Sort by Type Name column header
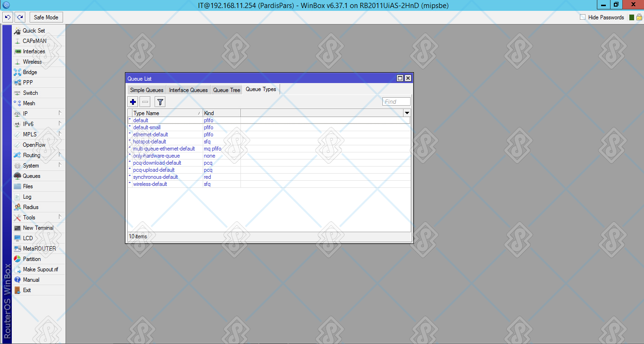Viewport: 644px width, 344px height. (x=167, y=113)
